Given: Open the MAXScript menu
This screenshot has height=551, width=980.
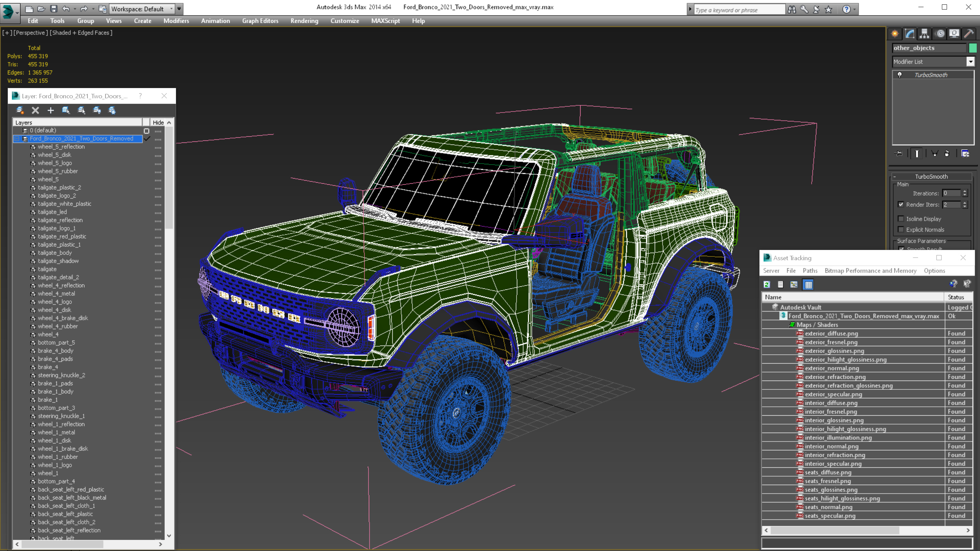Looking at the screenshot, I should click(x=386, y=21).
